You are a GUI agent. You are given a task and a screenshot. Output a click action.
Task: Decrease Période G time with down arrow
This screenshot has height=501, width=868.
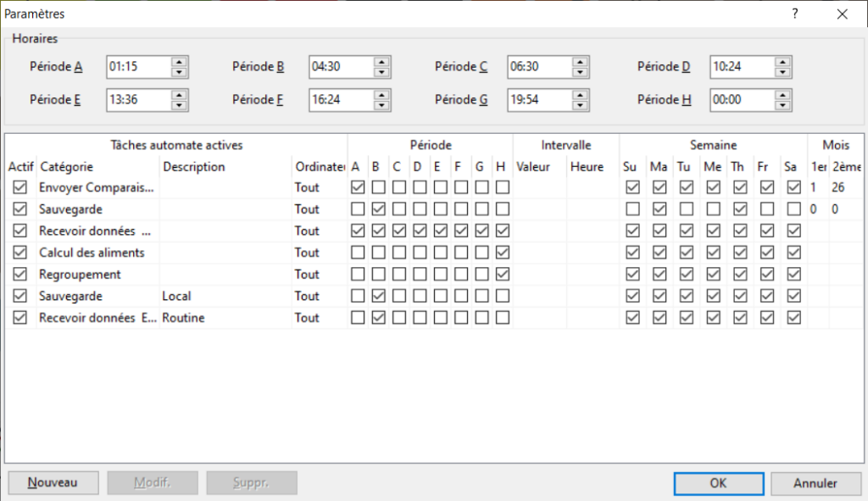pyautogui.click(x=580, y=105)
